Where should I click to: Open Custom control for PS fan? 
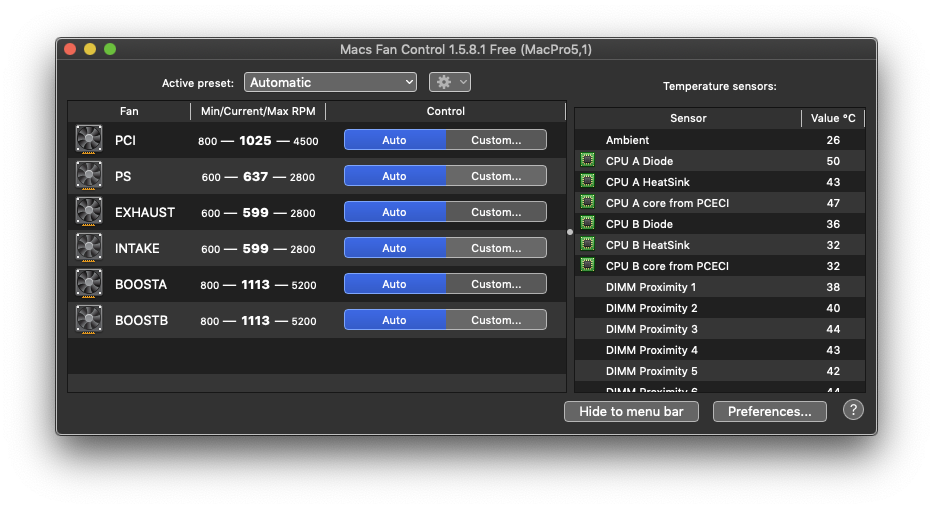point(496,176)
